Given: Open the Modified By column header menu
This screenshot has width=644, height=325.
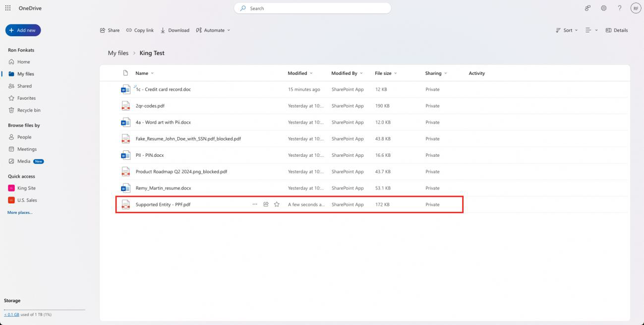Looking at the screenshot, I should click(x=347, y=73).
